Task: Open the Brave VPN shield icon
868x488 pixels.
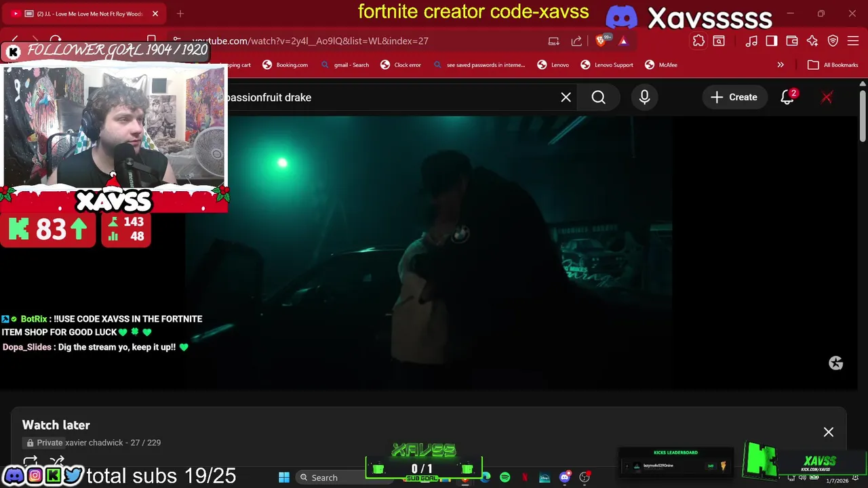Action: 833,41
